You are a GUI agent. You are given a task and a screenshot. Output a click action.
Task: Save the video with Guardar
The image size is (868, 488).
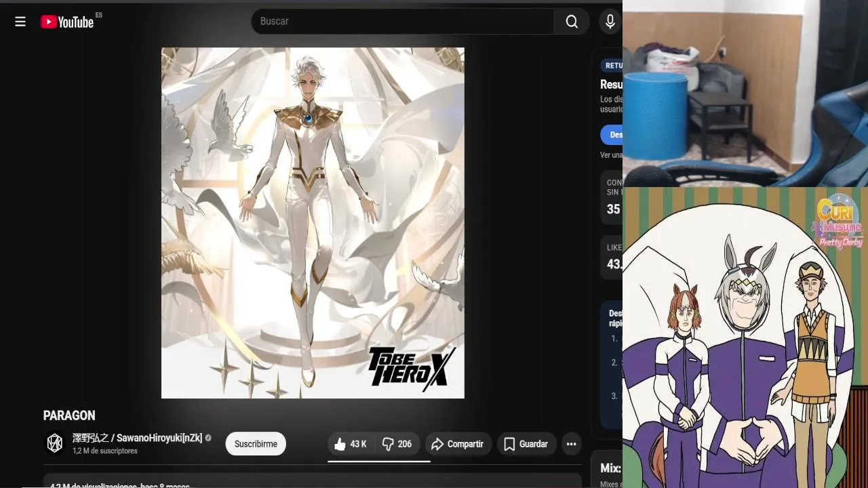coord(526,444)
